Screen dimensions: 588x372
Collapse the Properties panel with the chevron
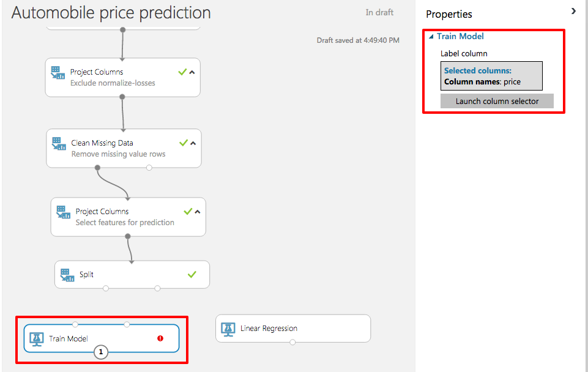573,11
